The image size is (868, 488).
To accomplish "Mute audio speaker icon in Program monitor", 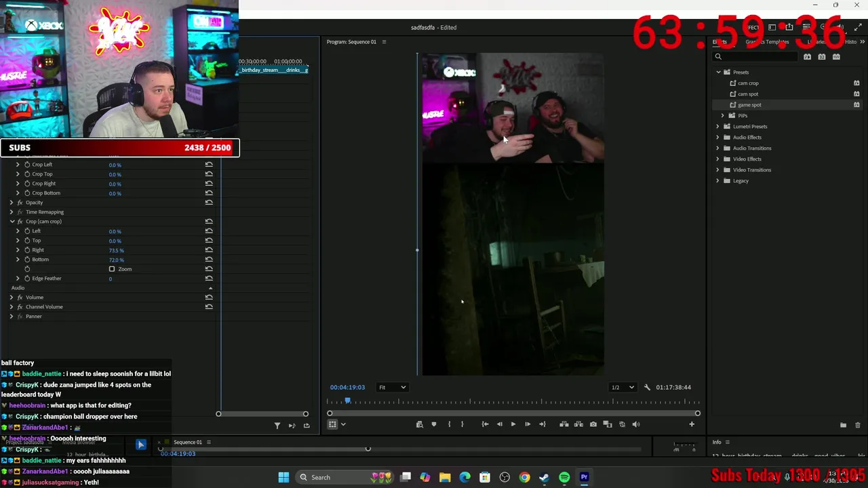I will (x=636, y=424).
